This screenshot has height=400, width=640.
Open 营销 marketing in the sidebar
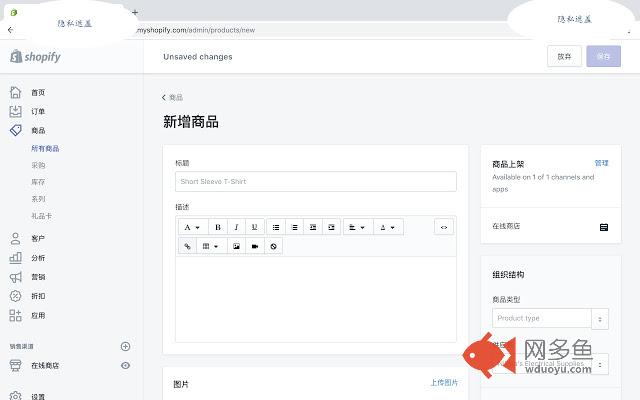[x=38, y=277]
